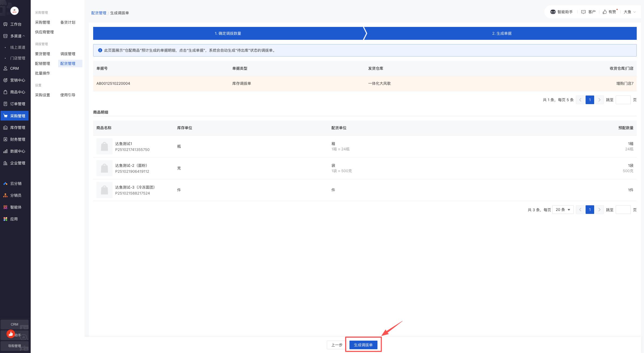Open 数据中心 data center icon
The image size is (644, 353).
(5, 151)
